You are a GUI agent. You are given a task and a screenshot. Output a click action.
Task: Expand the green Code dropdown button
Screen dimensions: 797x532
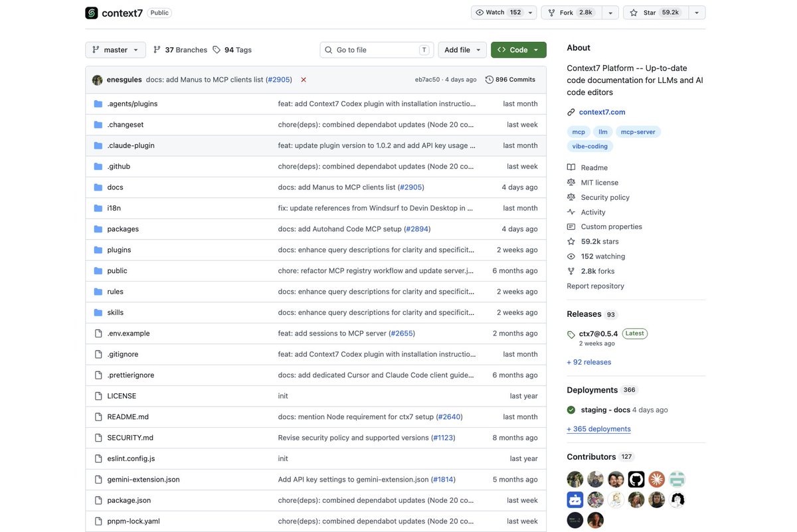coord(519,50)
